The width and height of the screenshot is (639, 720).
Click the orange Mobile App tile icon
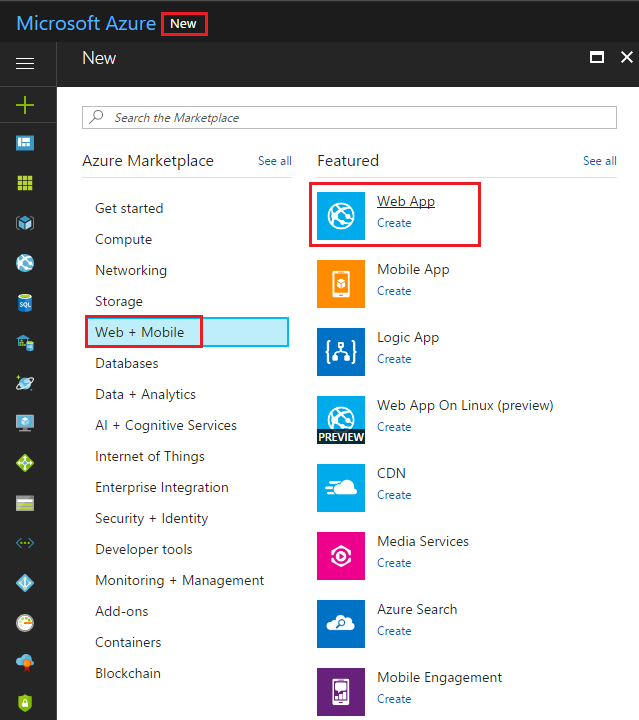341,284
